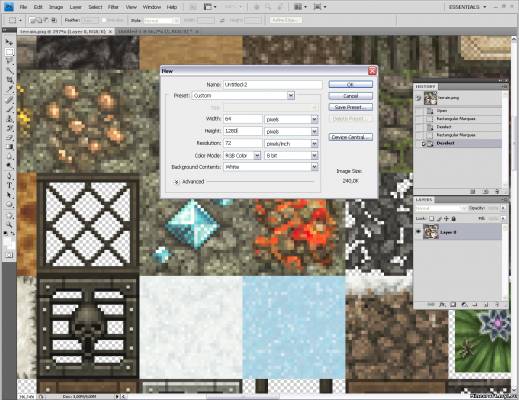The image size is (519, 400).
Task: Toggle Quick Mask mode
Action: tap(9, 255)
